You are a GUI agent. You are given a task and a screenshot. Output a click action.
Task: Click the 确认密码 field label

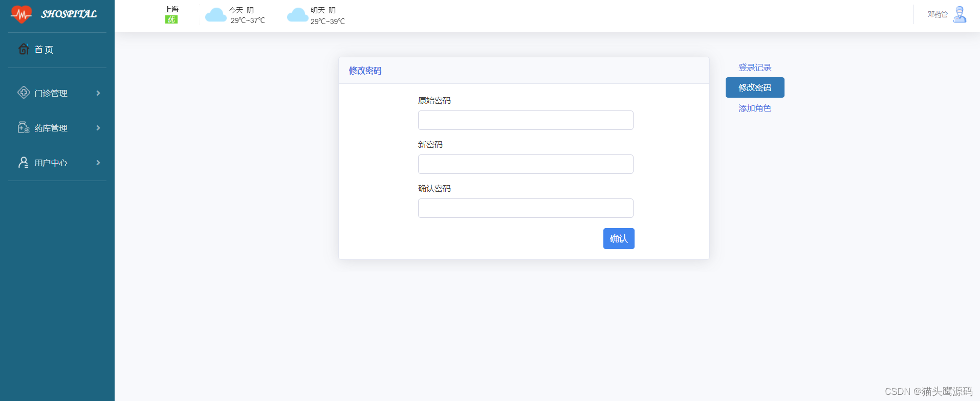(434, 189)
